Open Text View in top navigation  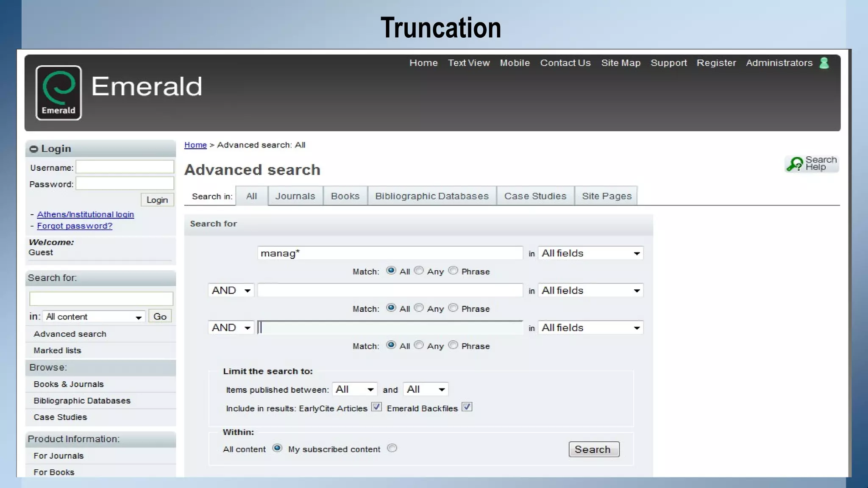click(469, 63)
